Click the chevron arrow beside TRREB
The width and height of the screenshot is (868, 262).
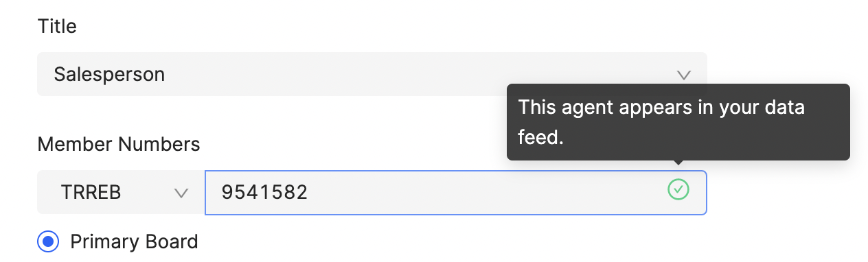coord(181,193)
